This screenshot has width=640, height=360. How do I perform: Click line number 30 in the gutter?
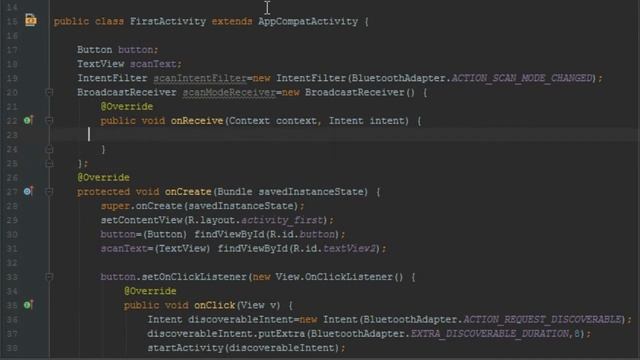pyautogui.click(x=12, y=234)
